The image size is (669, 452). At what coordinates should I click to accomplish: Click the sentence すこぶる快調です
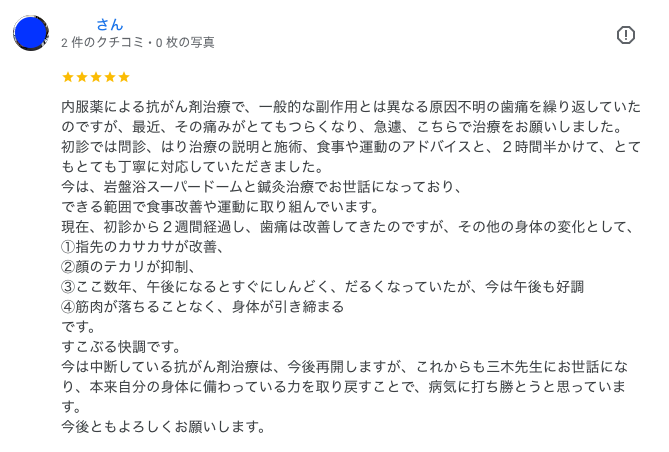point(121,346)
